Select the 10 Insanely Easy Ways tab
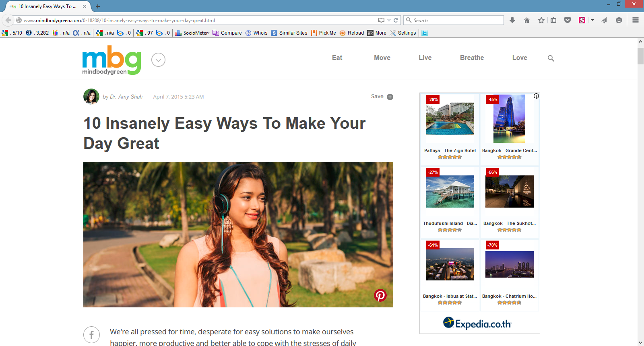644x346 pixels. (x=47, y=6)
